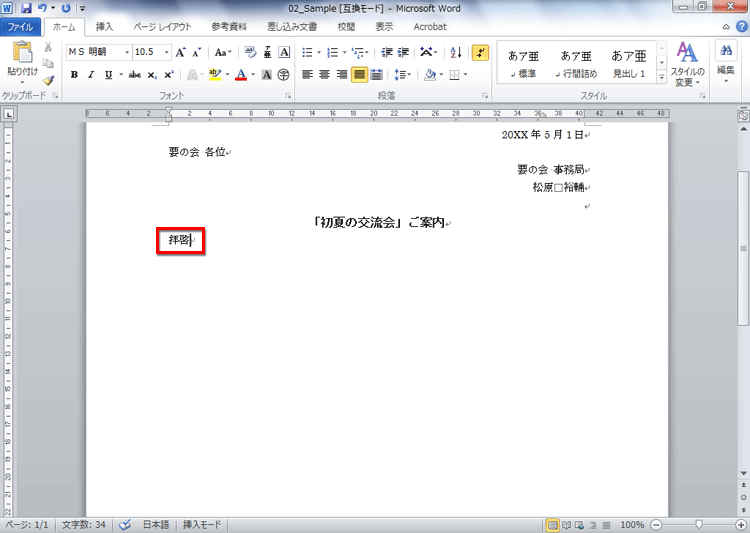Toggle bold formatting
Viewport: 750px width, 533px height.
[x=74, y=75]
